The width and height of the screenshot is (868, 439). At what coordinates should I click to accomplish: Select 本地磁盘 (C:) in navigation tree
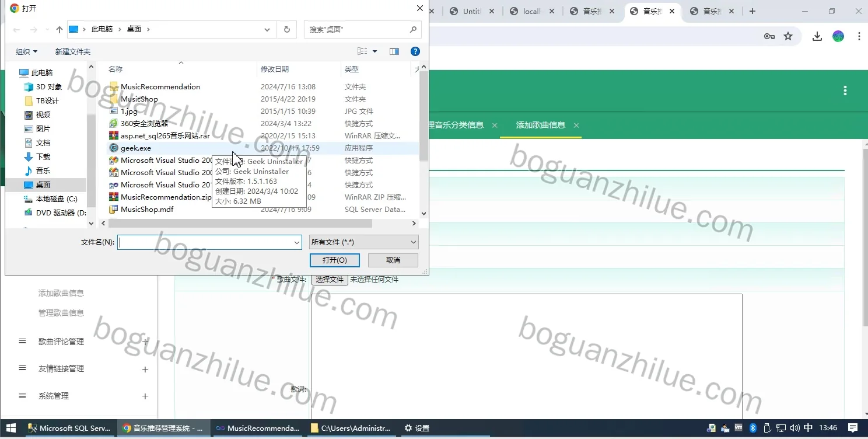click(x=57, y=199)
